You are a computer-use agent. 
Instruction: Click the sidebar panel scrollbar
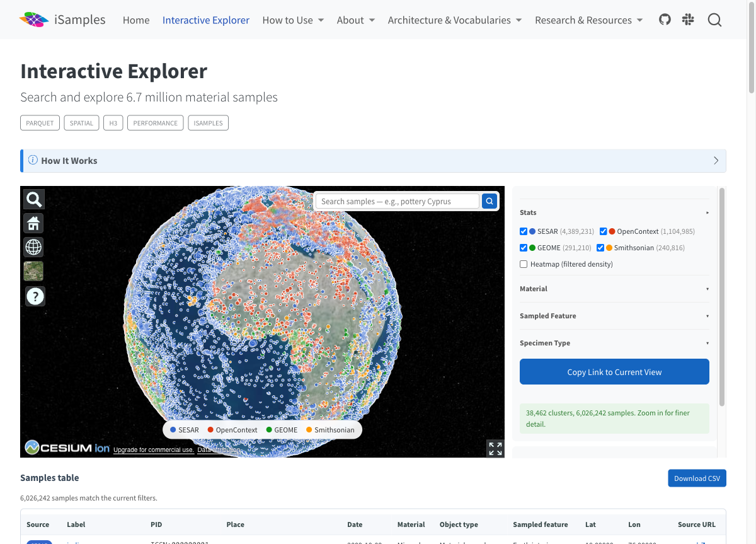click(722, 296)
